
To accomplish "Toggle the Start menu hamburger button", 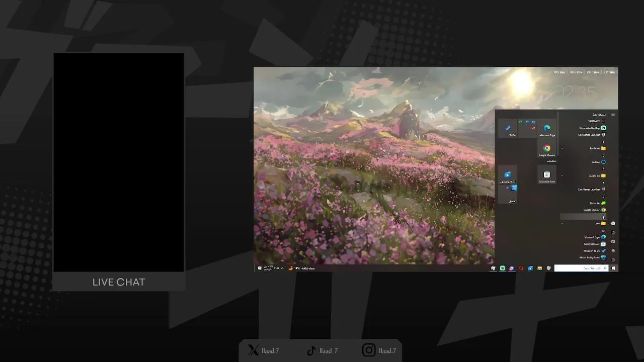I will [x=613, y=115].
